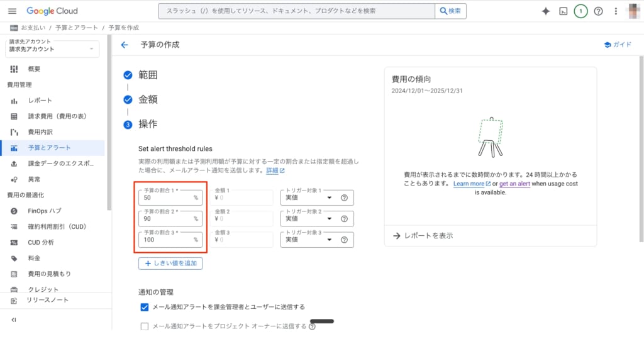Open トリガー対象 1 dropdown
Image resolution: width=644 pixels, height=339 pixels.
coord(309,197)
